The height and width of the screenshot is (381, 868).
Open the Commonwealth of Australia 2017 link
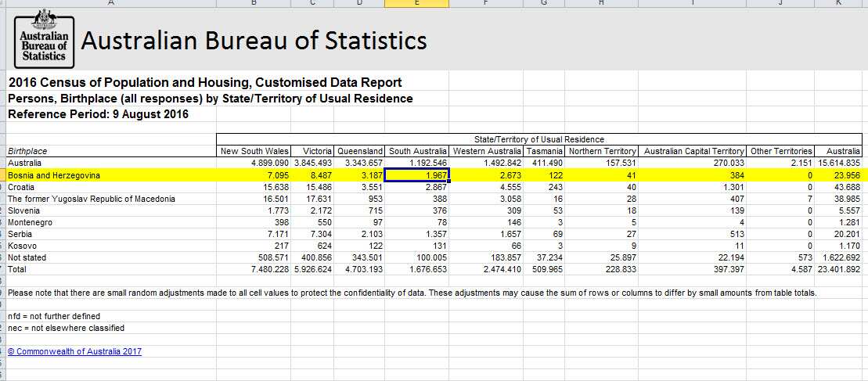(75, 351)
